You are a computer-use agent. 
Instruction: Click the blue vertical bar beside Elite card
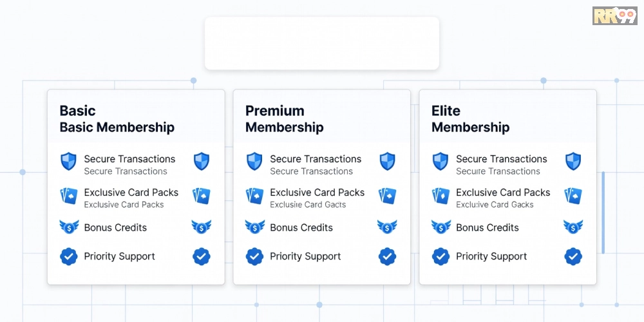click(x=603, y=213)
